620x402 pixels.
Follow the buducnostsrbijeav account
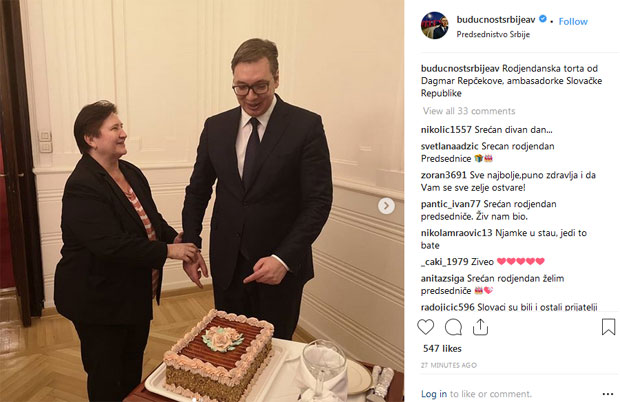click(x=573, y=21)
